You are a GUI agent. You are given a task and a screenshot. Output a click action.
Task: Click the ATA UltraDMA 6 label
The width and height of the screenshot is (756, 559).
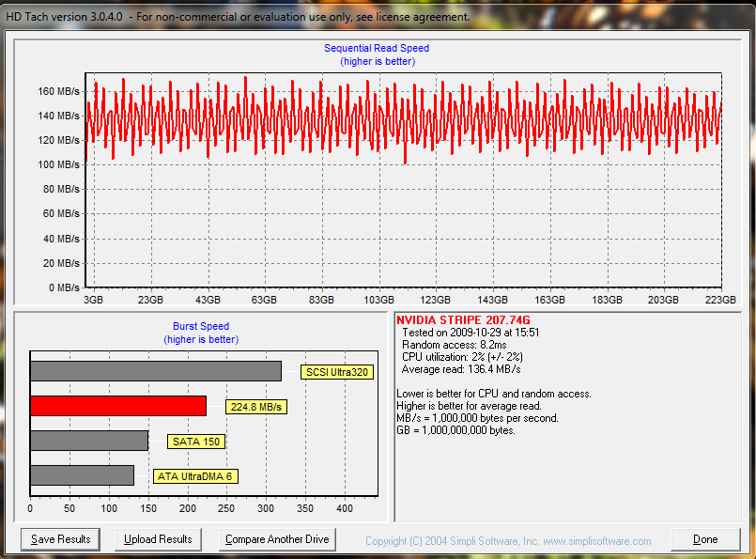point(195,476)
